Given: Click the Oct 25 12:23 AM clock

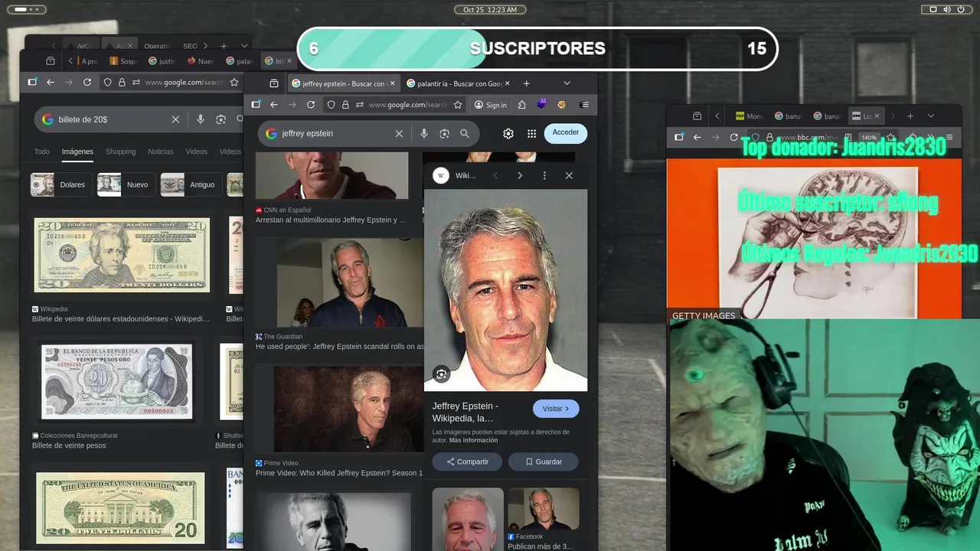Looking at the screenshot, I should (x=490, y=9).
